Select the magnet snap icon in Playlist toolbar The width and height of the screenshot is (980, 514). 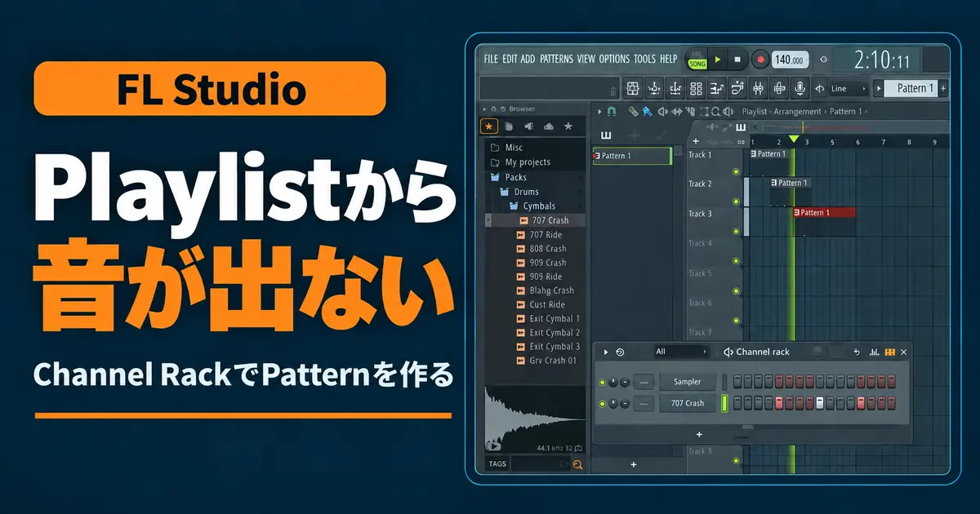click(611, 112)
